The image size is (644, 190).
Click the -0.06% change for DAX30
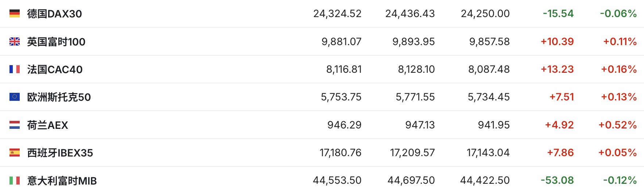[618, 14]
